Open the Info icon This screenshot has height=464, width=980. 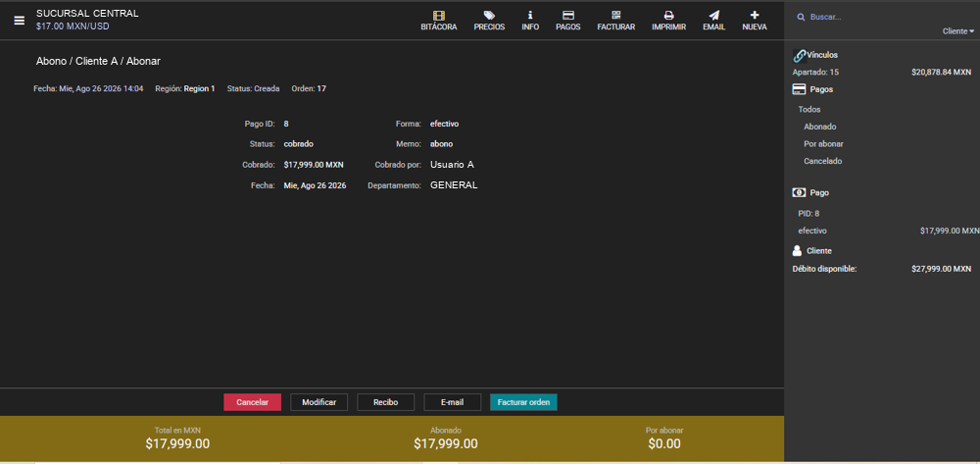click(530, 16)
